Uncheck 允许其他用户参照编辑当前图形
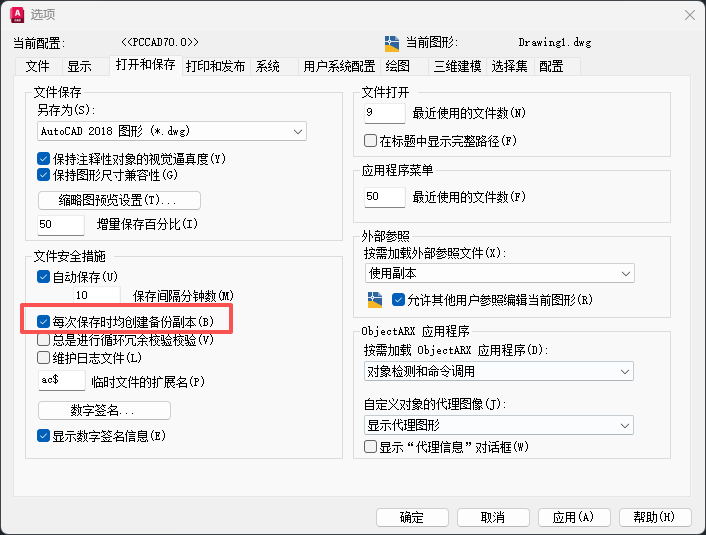706x535 pixels. click(398, 300)
